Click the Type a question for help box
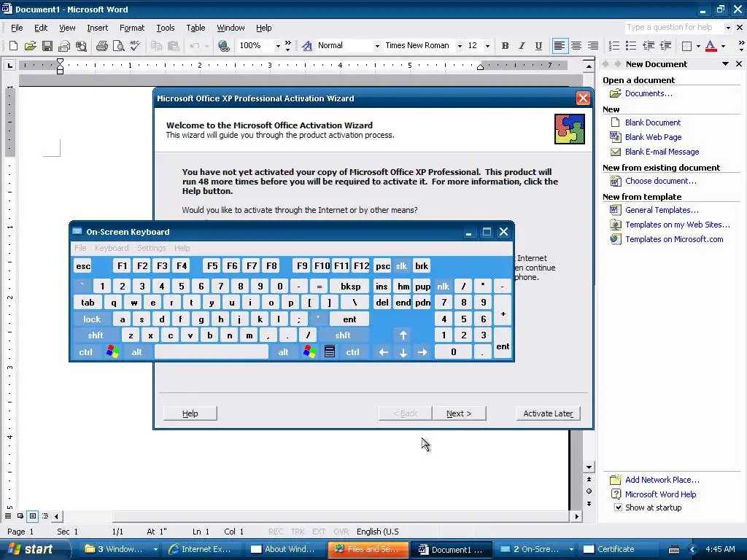This screenshot has width=747, height=560. tap(674, 28)
